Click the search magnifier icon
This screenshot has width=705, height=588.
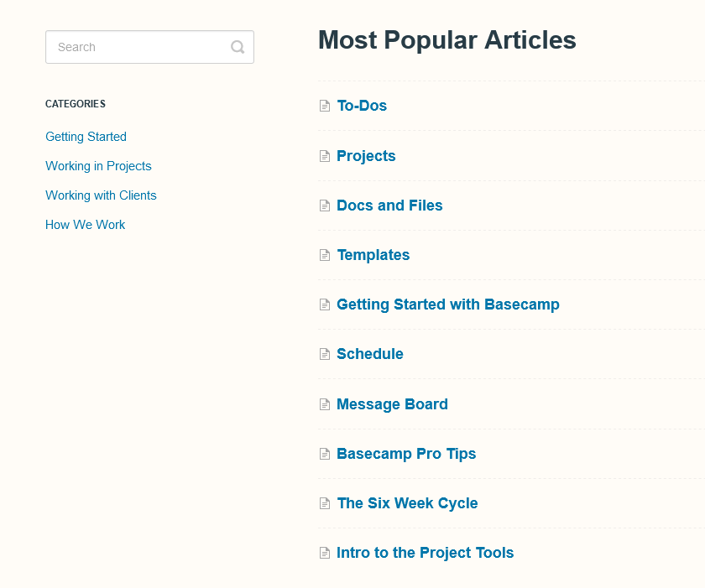pos(238,47)
